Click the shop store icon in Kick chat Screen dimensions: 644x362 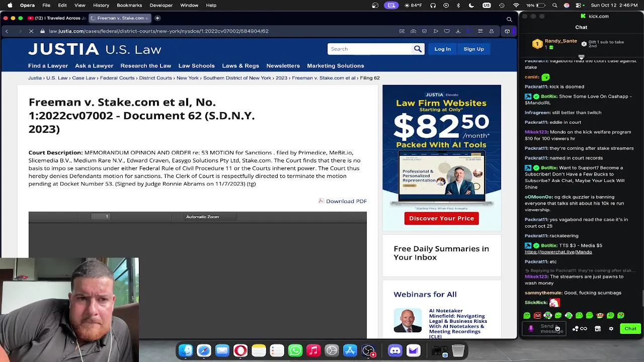[598, 329]
